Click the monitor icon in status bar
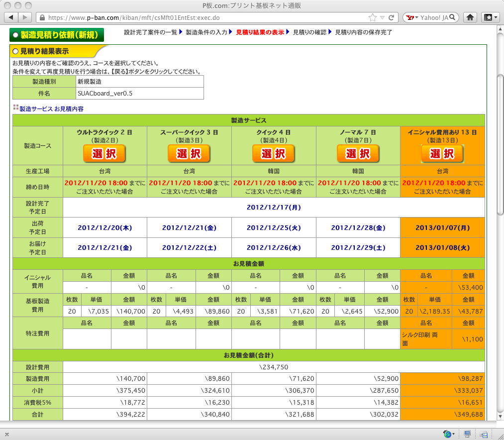 click(467, 434)
